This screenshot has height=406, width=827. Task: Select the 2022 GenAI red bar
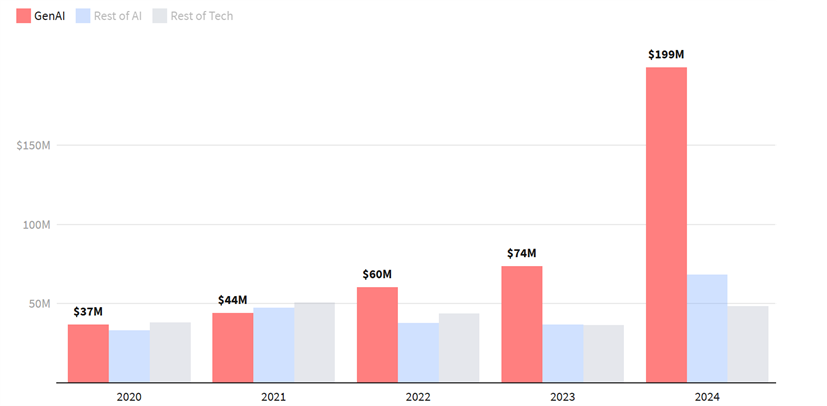(x=377, y=334)
